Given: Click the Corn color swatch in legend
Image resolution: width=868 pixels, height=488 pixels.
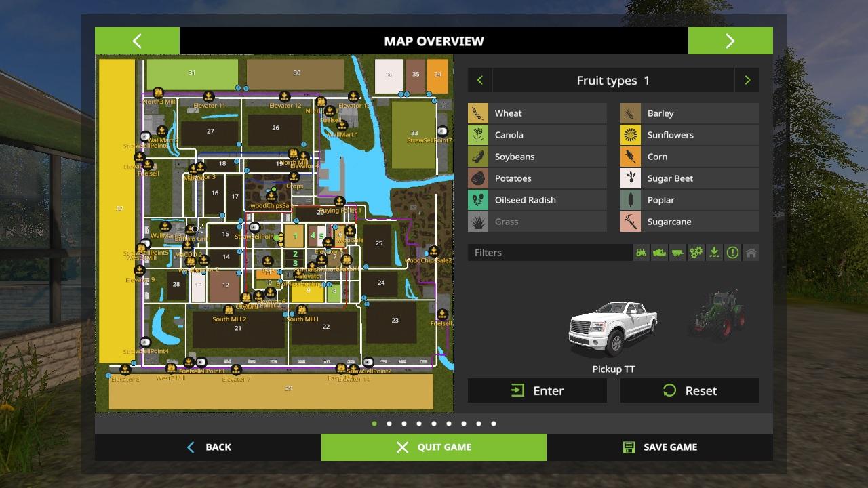Looking at the screenshot, I should (631, 157).
